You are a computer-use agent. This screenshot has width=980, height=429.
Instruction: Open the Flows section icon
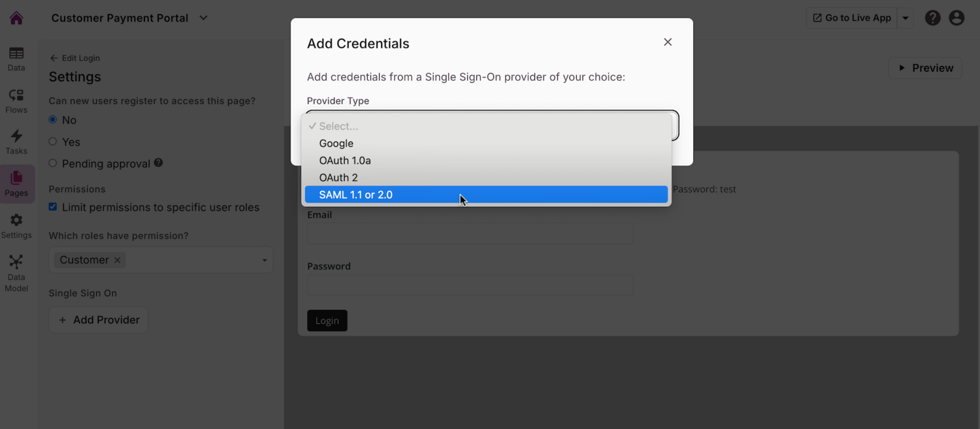tap(16, 95)
